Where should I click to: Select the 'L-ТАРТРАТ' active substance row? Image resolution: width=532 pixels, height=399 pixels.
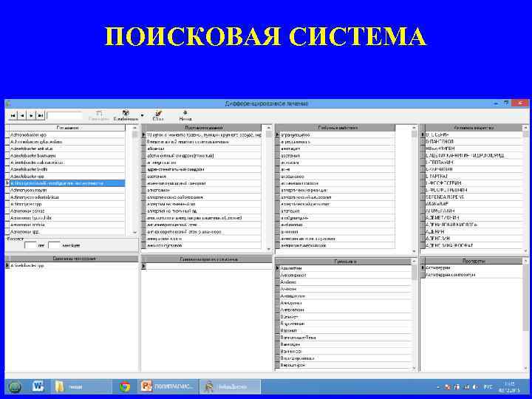(474, 177)
